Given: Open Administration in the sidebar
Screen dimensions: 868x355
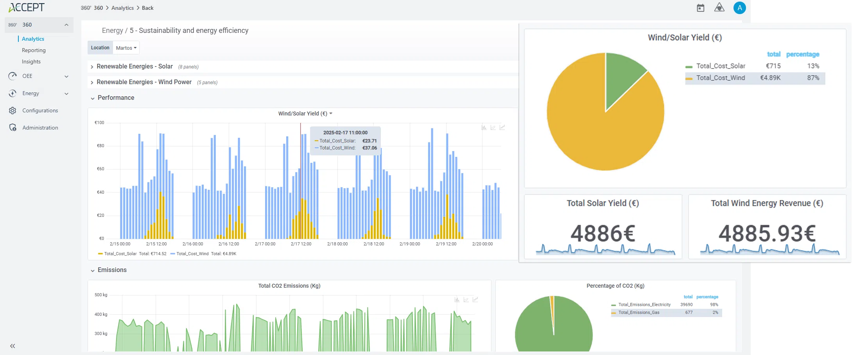Looking at the screenshot, I should click(x=40, y=128).
